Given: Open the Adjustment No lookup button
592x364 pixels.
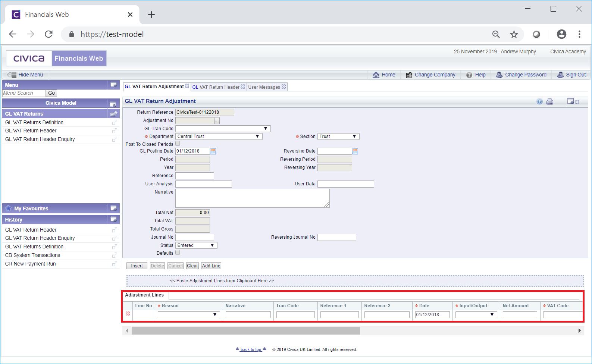Looking at the screenshot, I should tap(217, 121).
